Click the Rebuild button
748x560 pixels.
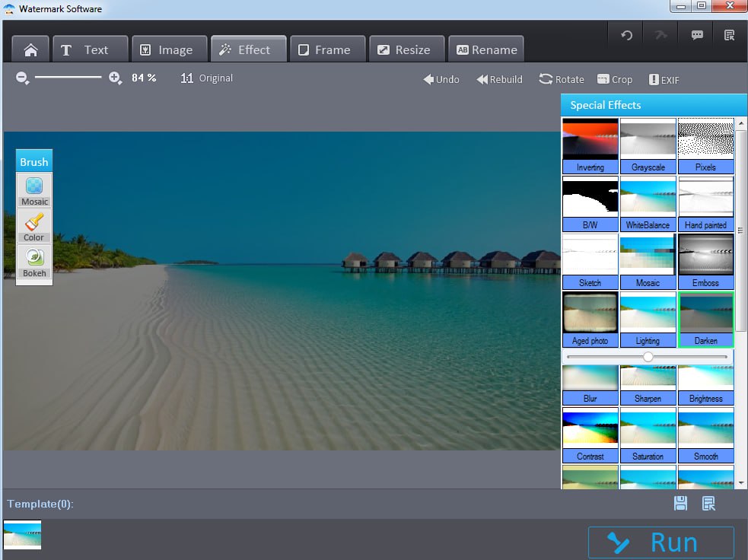[x=499, y=79]
